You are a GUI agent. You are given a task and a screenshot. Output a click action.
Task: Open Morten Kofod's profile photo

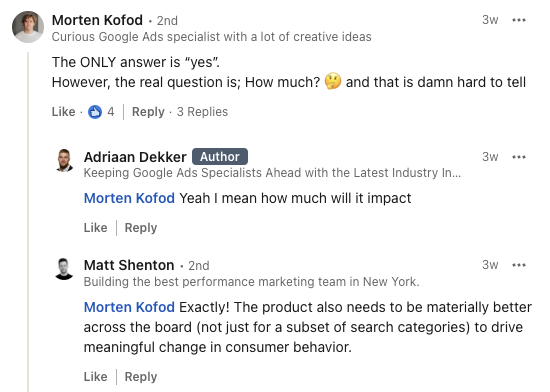(x=28, y=27)
